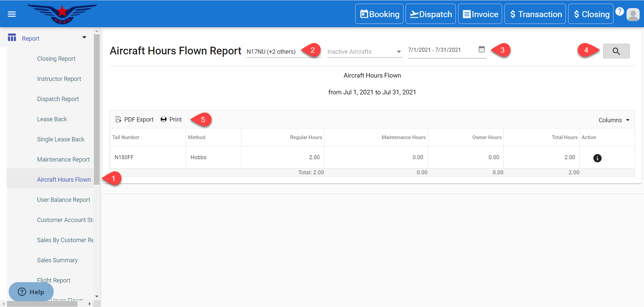
Task: Click the winged star logo
Action: pos(62,14)
